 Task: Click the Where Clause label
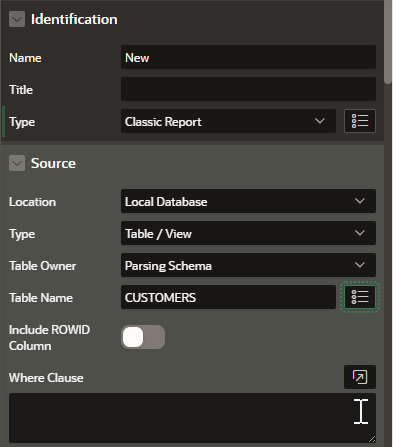click(x=46, y=378)
